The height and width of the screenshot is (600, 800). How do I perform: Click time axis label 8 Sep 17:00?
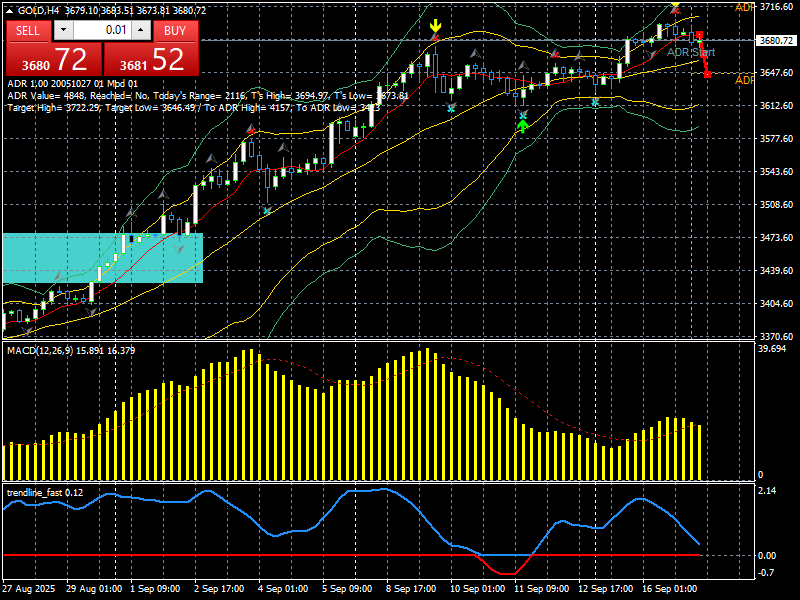(411, 589)
